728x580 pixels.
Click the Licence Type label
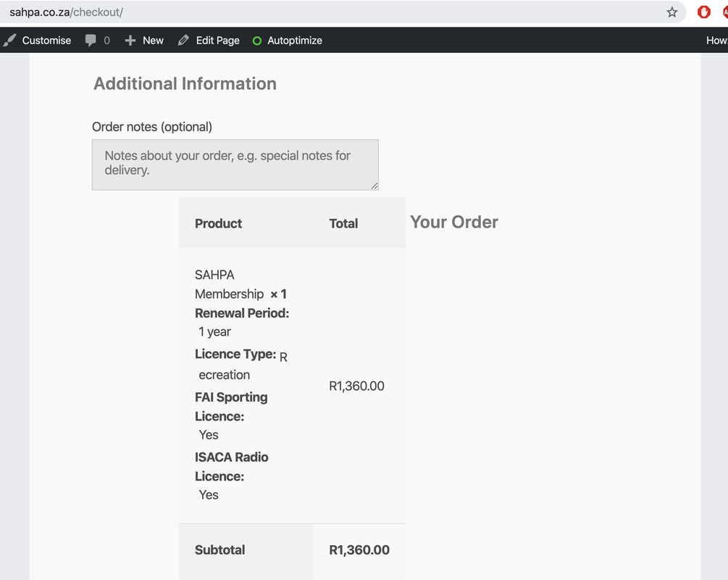coord(235,354)
